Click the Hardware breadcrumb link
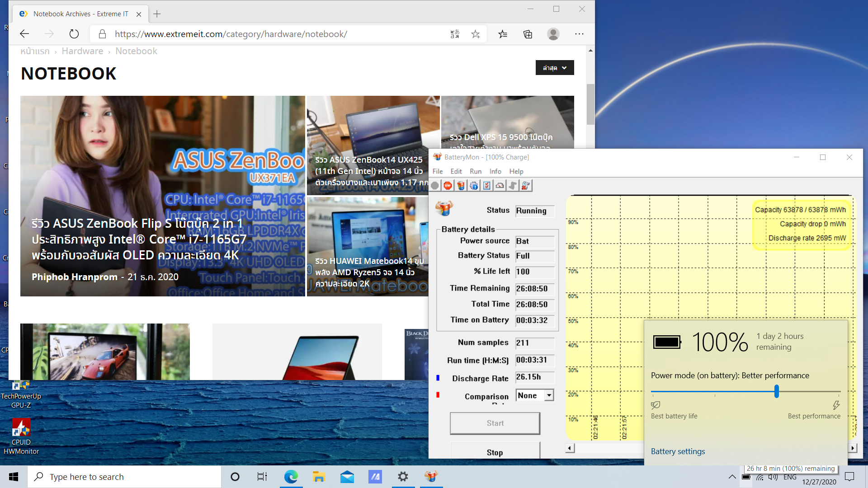Screen dimensions: 868x488 point(82,51)
